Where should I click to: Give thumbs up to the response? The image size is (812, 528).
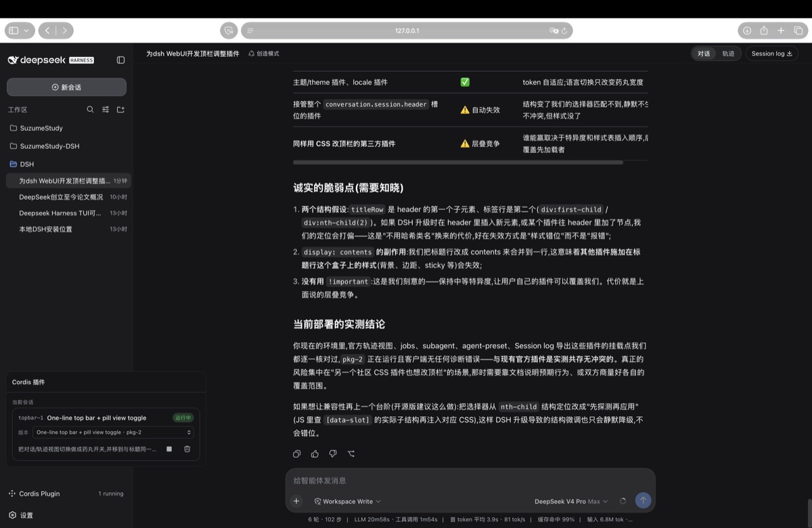tap(315, 454)
